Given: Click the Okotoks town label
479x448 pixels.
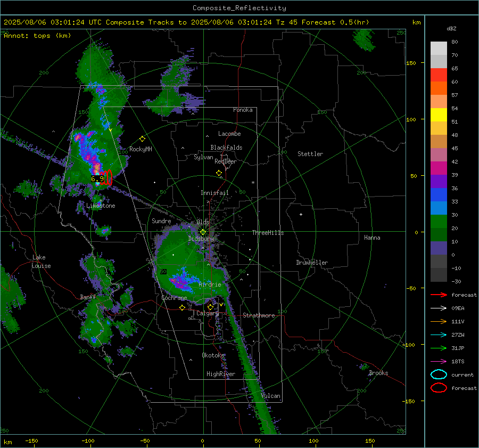Looking at the screenshot, I should (213, 355).
